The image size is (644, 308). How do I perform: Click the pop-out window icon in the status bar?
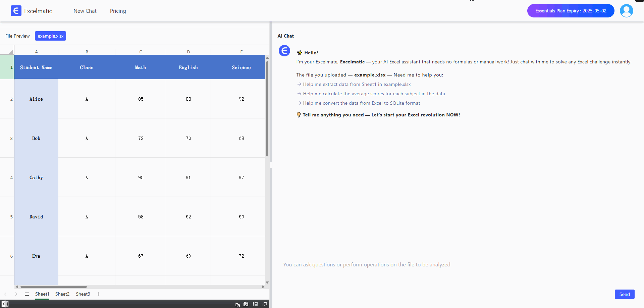tap(265, 304)
